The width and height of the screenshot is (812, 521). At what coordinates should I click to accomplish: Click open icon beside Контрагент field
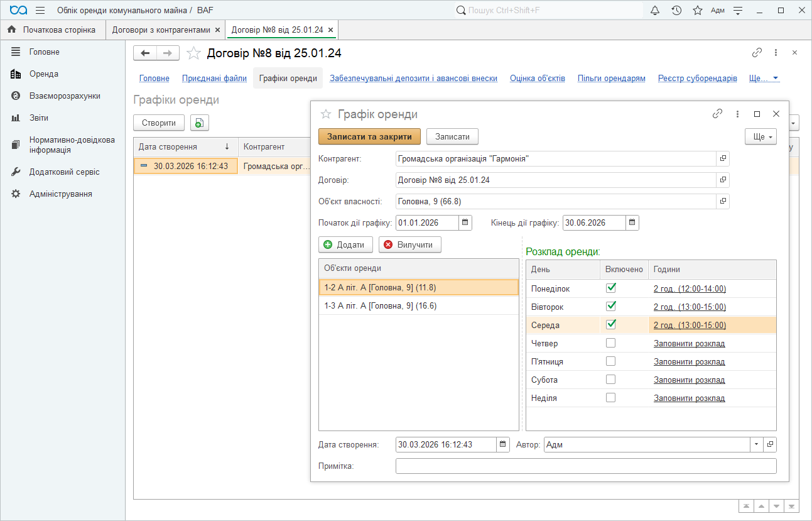point(723,159)
